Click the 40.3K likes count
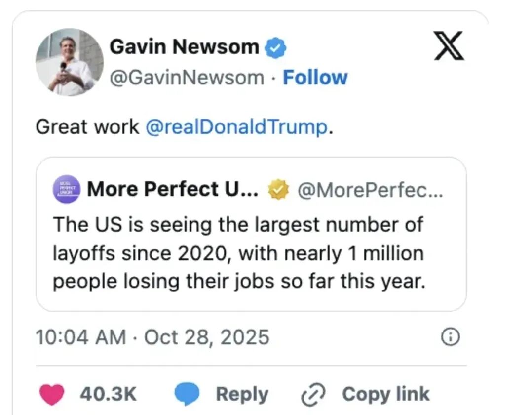The image size is (532, 415). point(108,394)
